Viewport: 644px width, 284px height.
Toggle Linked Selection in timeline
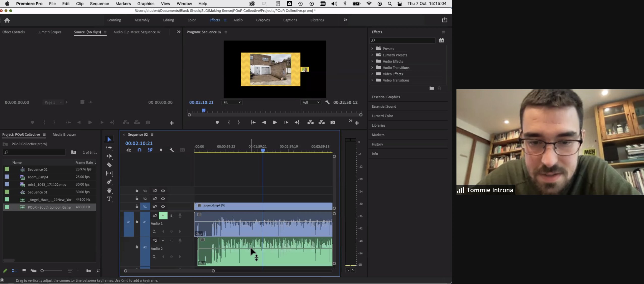(150, 150)
